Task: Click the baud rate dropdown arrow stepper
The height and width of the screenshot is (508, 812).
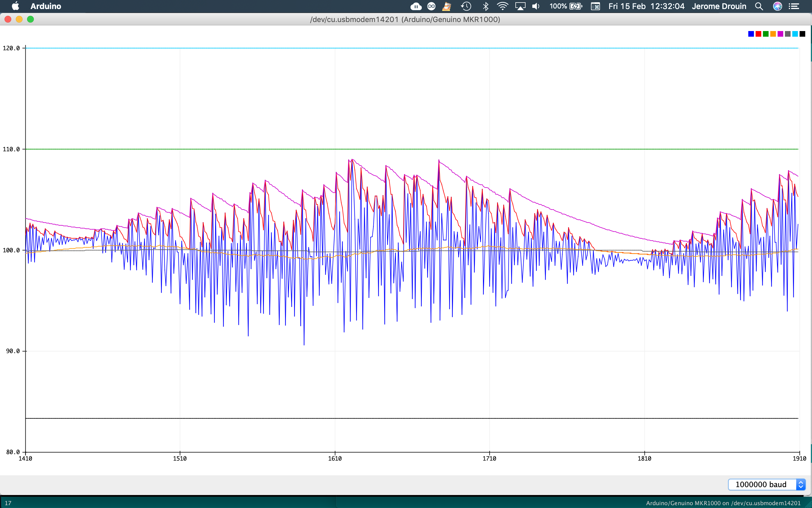Action: 801,484
